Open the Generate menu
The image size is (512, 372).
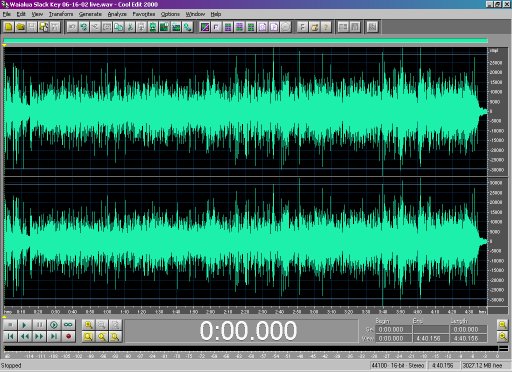pos(90,14)
